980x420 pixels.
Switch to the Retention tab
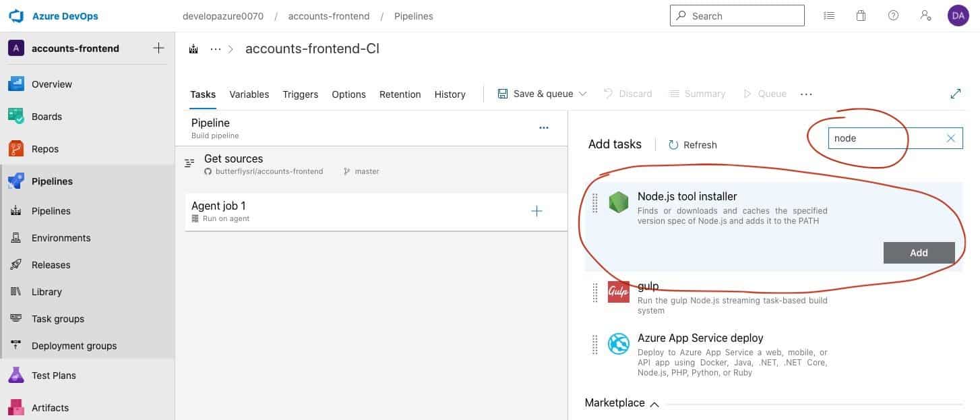click(400, 94)
